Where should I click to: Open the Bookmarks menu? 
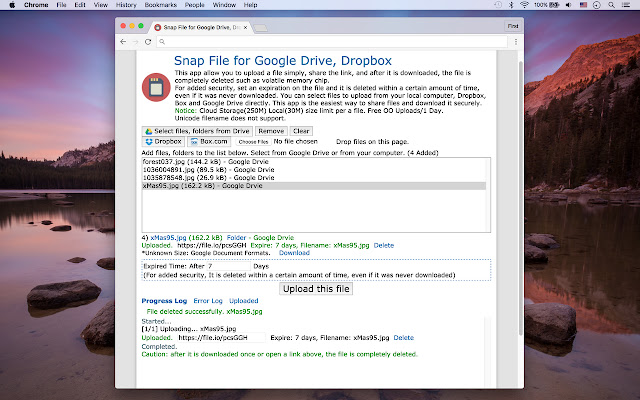160,5
